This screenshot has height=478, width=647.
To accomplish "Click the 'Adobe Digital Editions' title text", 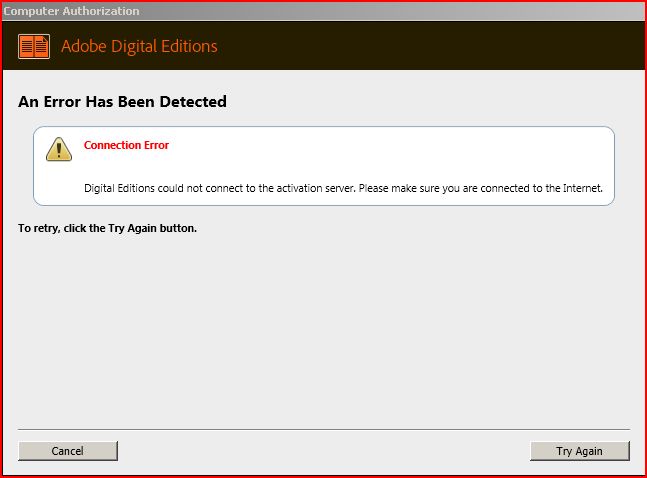I will (x=139, y=46).
